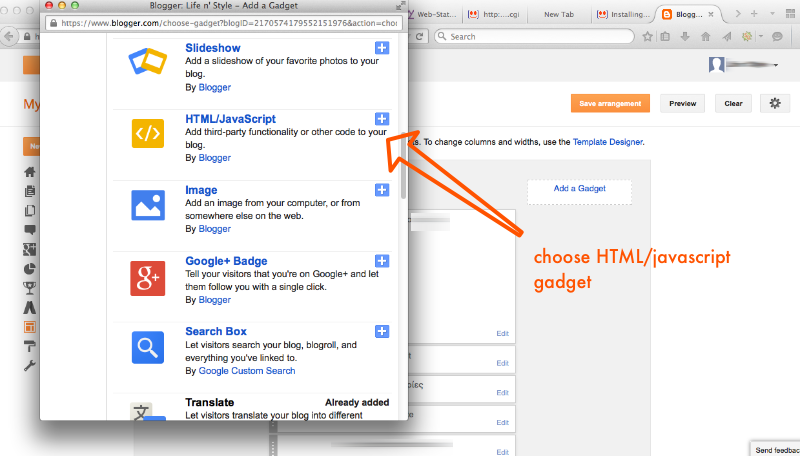Click the Preview button in Blogger layout
This screenshot has width=800, height=456.
[683, 104]
